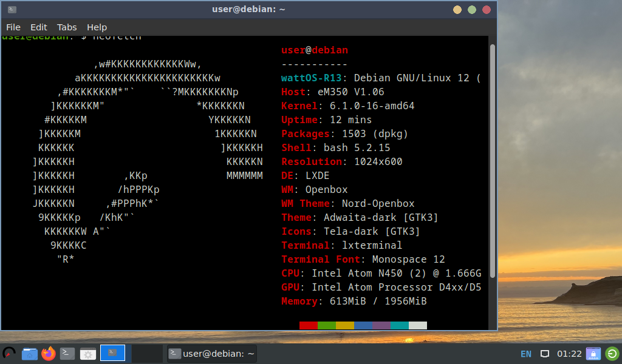Image resolution: width=622 pixels, height=364 pixels.
Task: Switch to the first workspace in pager
Action: (112, 353)
